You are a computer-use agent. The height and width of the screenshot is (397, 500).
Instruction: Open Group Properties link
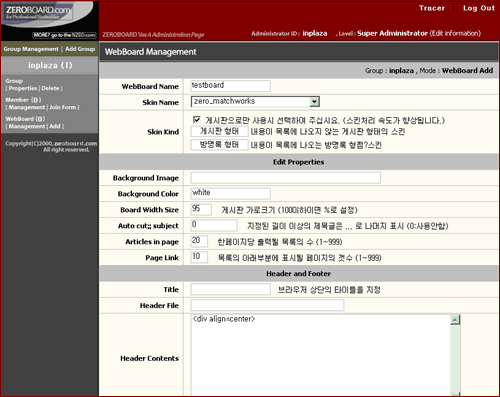click(x=23, y=88)
